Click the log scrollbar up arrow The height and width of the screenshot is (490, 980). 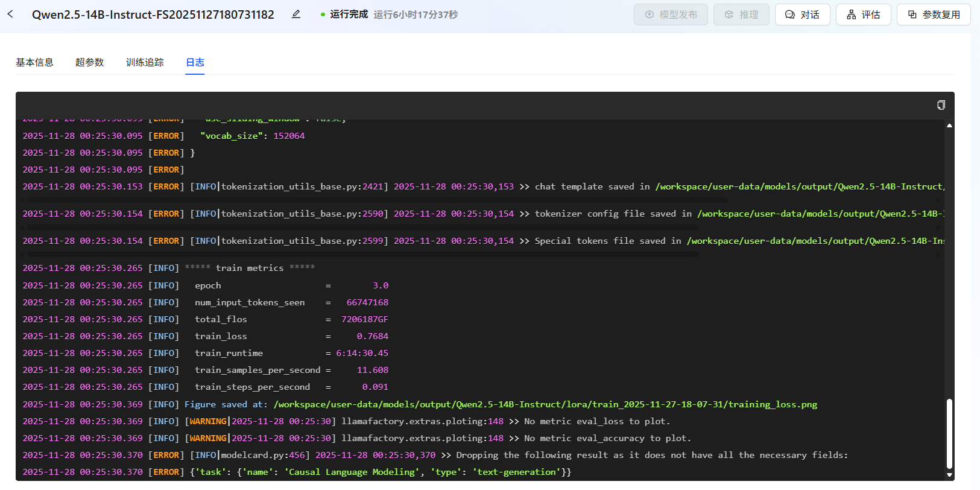pyautogui.click(x=949, y=126)
